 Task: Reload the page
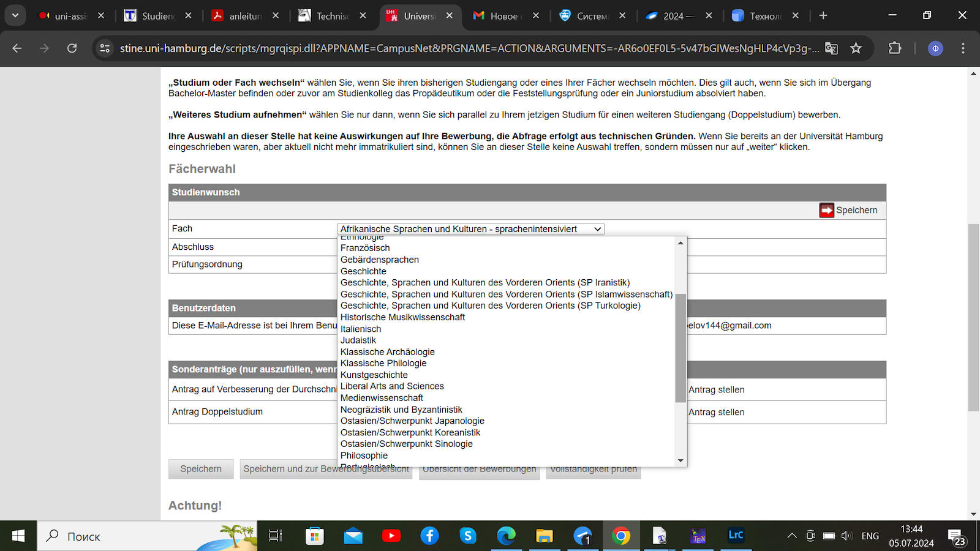click(72, 48)
